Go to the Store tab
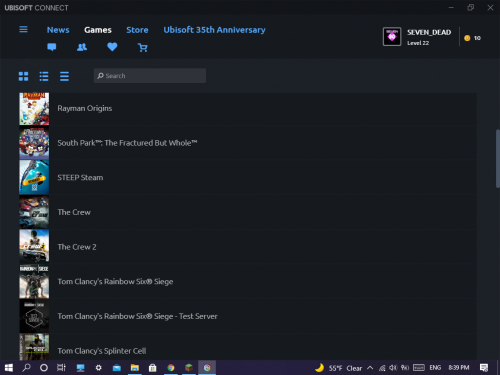 137,30
